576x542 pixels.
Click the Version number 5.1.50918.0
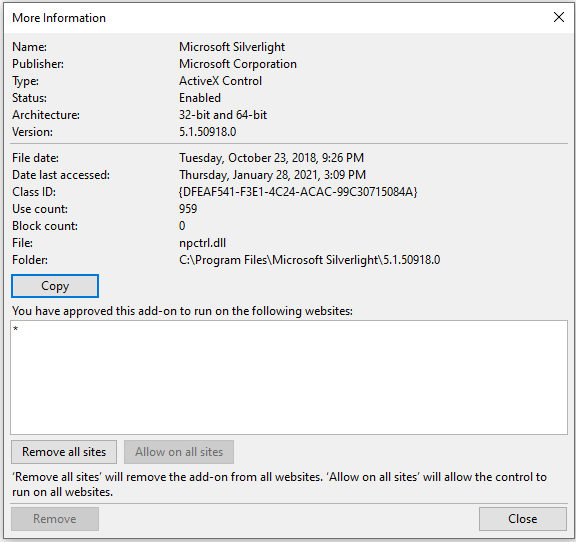point(208,132)
